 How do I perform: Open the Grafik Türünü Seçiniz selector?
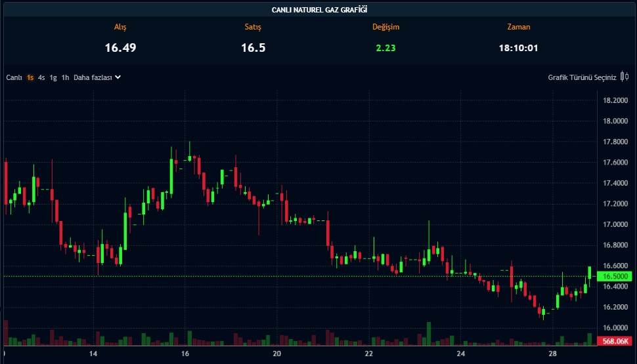(582, 77)
